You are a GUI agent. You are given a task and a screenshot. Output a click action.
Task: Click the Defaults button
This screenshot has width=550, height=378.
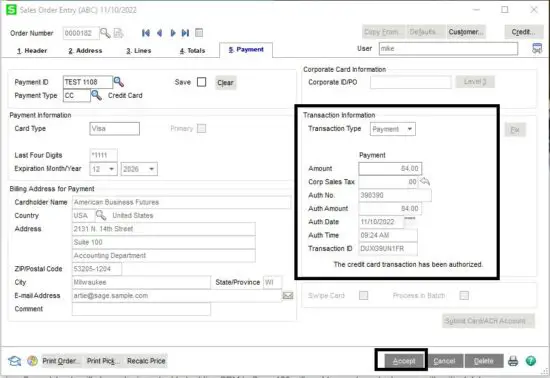click(425, 32)
